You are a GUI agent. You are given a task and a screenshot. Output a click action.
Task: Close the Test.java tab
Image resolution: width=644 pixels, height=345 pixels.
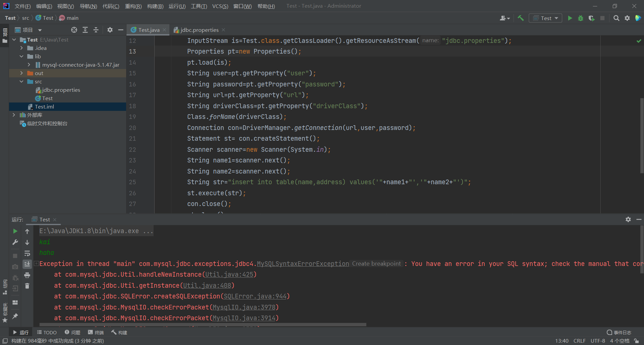(x=164, y=30)
